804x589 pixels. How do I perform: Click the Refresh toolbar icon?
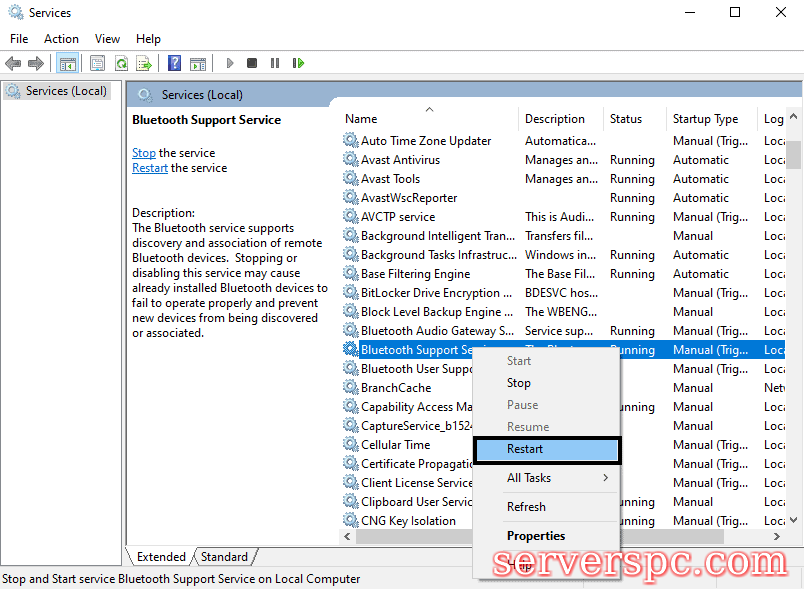tap(121, 63)
